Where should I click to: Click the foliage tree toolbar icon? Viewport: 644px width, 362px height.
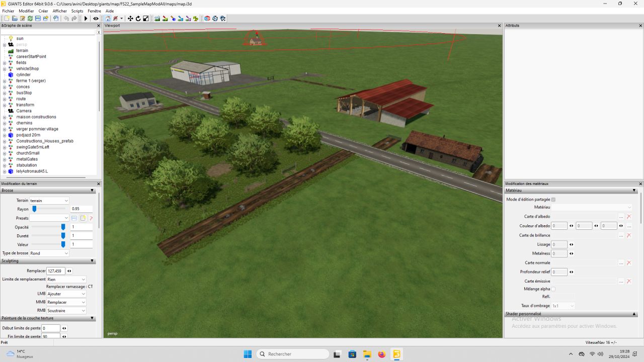coord(195,19)
